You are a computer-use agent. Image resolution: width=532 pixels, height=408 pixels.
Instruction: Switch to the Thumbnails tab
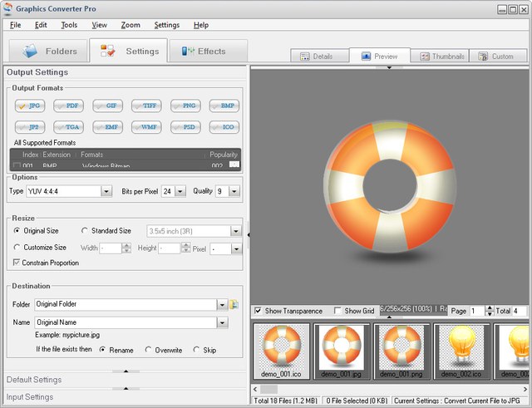[x=438, y=57]
